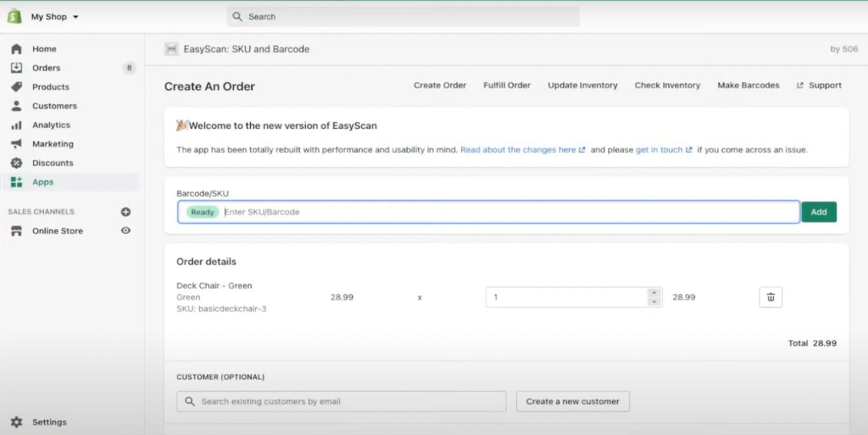The height and width of the screenshot is (435, 868).
Task: Open the Home icon in sidebar
Action: click(x=16, y=49)
